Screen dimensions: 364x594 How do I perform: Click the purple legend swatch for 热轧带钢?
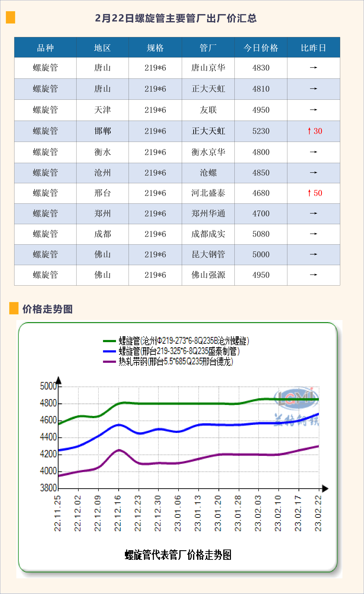109,362
